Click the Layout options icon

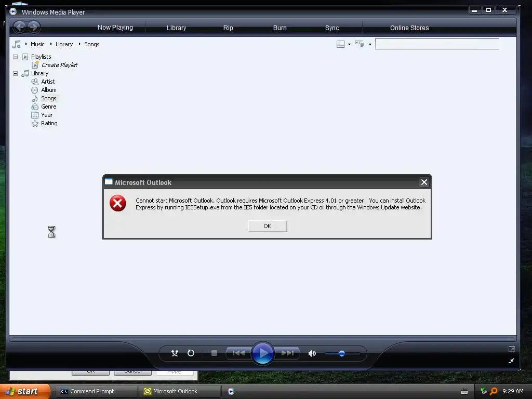pos(340,44)
